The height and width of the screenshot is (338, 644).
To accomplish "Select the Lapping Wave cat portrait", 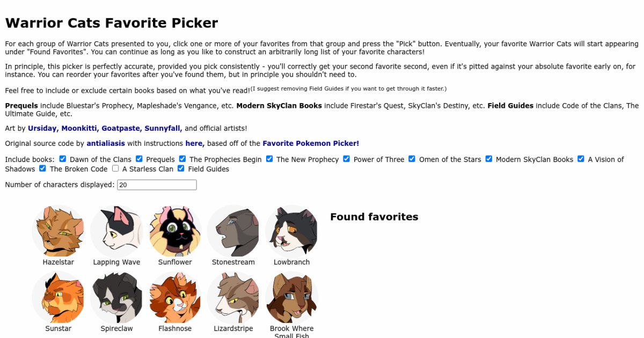I will 116,231.
